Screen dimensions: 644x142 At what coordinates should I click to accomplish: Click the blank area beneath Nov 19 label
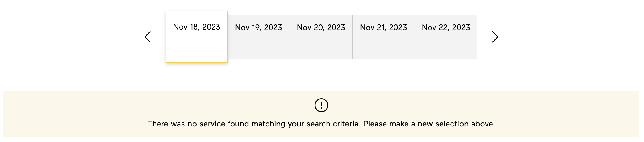click(259, 46)
